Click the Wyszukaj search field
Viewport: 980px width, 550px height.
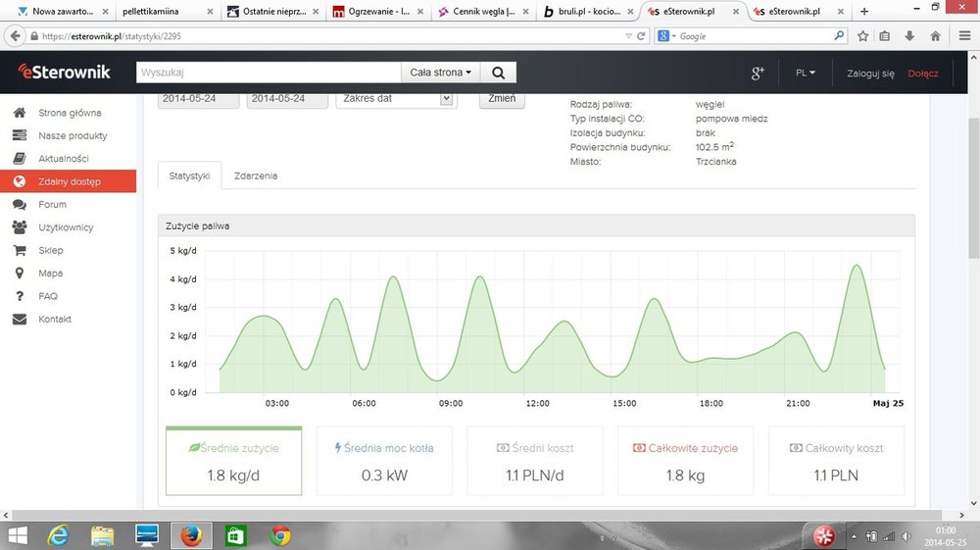(269, 73)
